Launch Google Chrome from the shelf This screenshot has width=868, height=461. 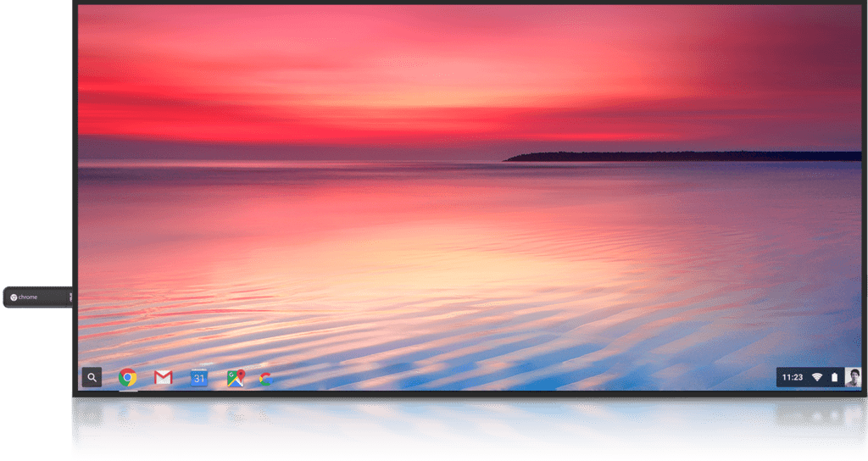pos(128,377)
